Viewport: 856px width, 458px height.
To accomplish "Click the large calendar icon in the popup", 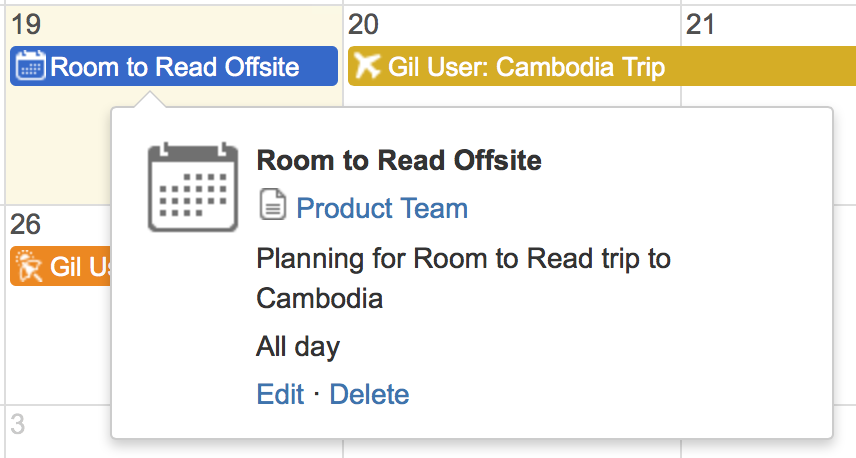I will coord(193,187).
